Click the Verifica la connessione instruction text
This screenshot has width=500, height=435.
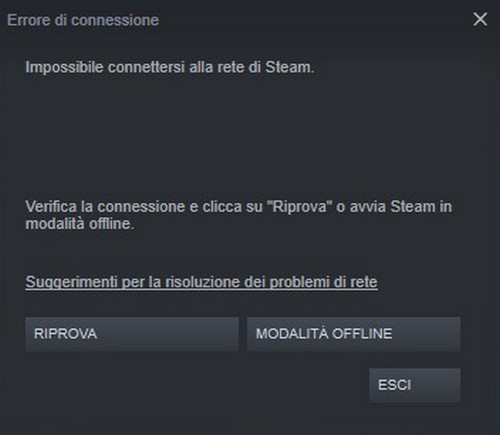pos(238,215)
